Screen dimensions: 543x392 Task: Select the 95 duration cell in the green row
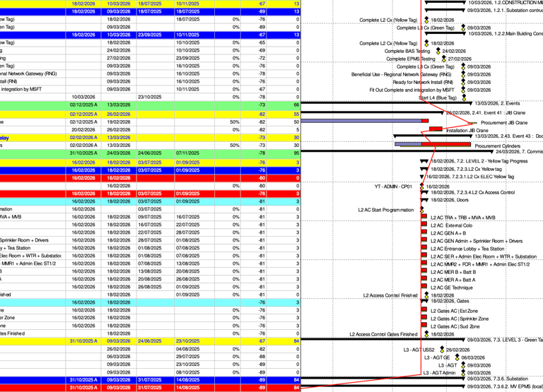[296, 153]
